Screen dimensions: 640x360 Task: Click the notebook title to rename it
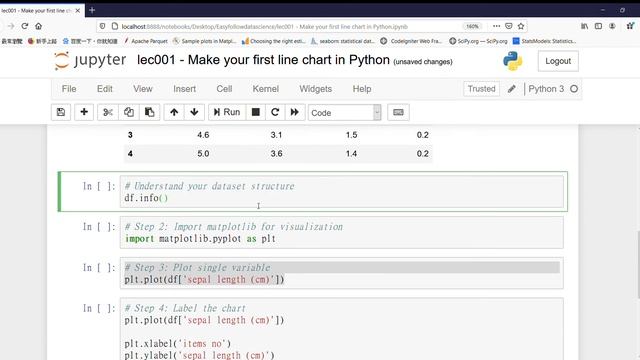click(x=263, y=60)
